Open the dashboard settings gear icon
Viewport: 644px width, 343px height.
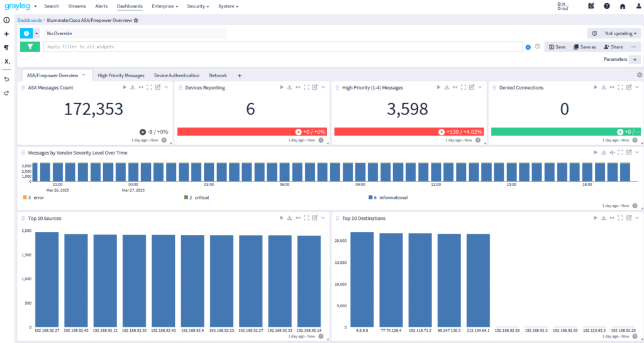click(639, 75)
